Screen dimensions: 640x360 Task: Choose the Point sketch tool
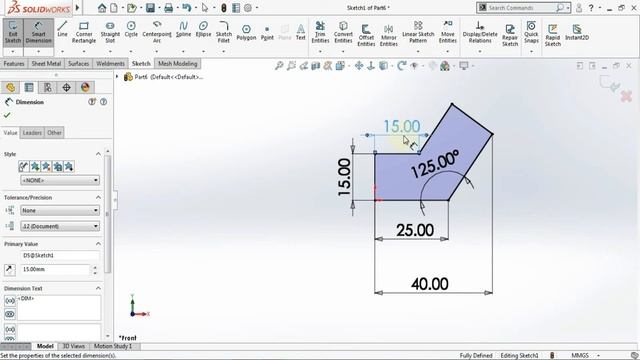point(267,33)
